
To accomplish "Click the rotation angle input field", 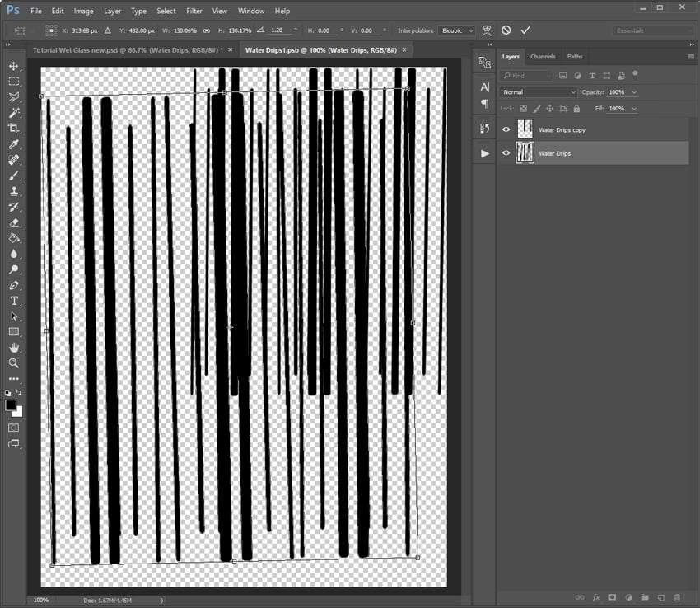I will pyautogui.click(x=279, y=30).
